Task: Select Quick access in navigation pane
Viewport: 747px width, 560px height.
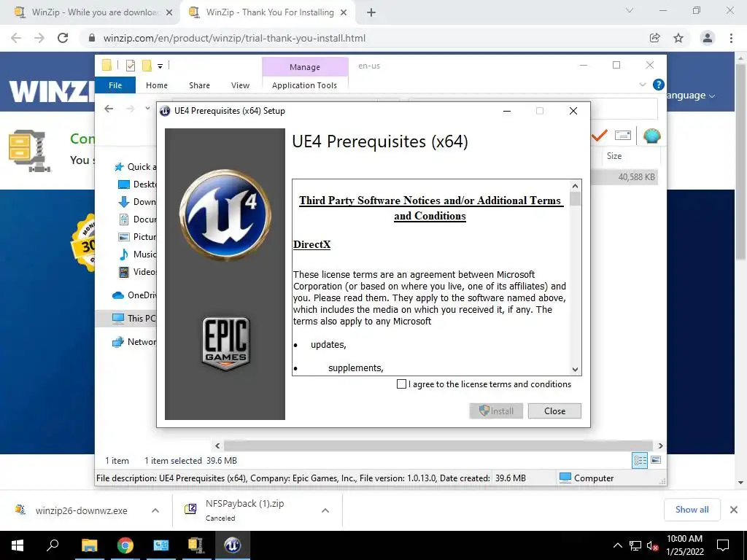Action: [135, 167]
